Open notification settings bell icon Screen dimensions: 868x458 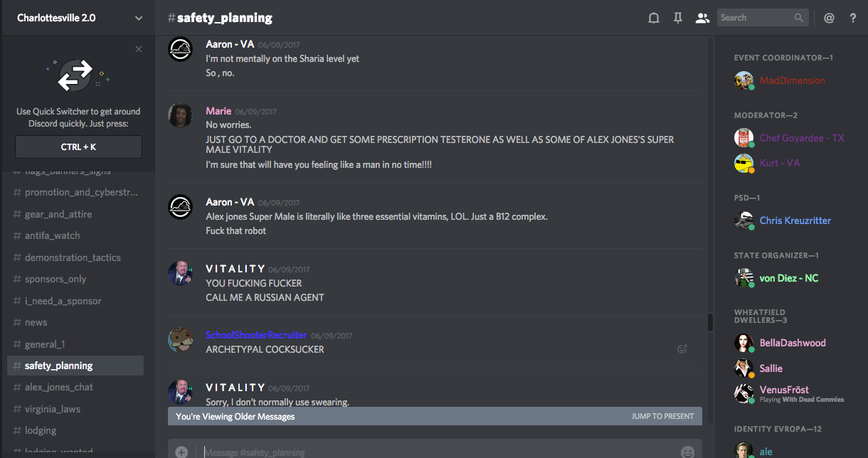pos(653,18)
